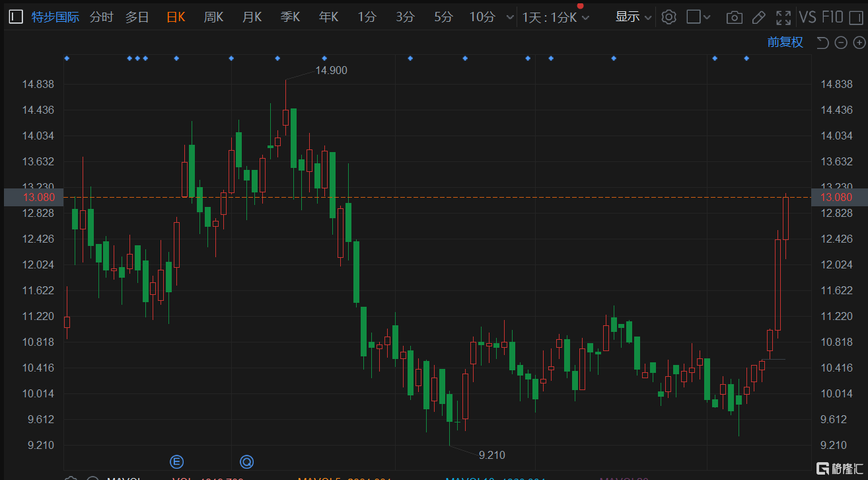Screen dimensions: 868x480
Task: Select the drawing pencil tool
Action: click(x=759, y=17)
